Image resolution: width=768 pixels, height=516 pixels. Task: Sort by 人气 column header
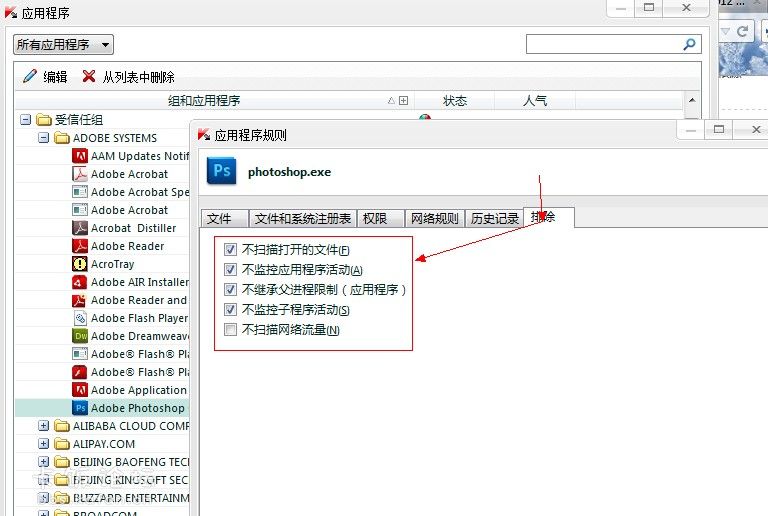coord(535,101)
